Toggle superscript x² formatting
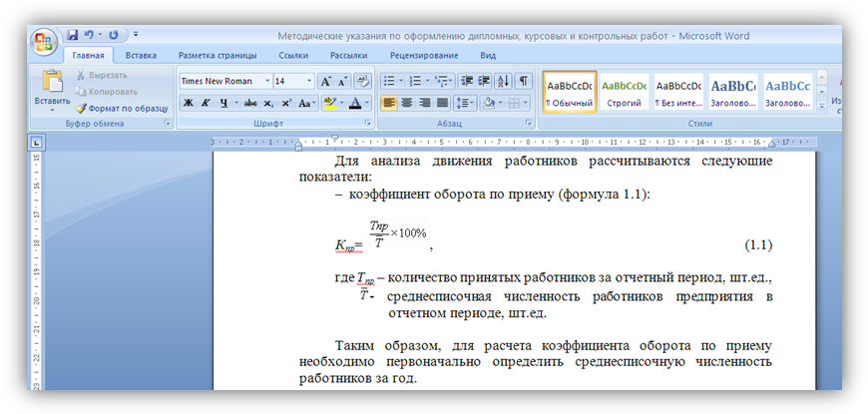The image size is (868, 414). click(286, 103)
